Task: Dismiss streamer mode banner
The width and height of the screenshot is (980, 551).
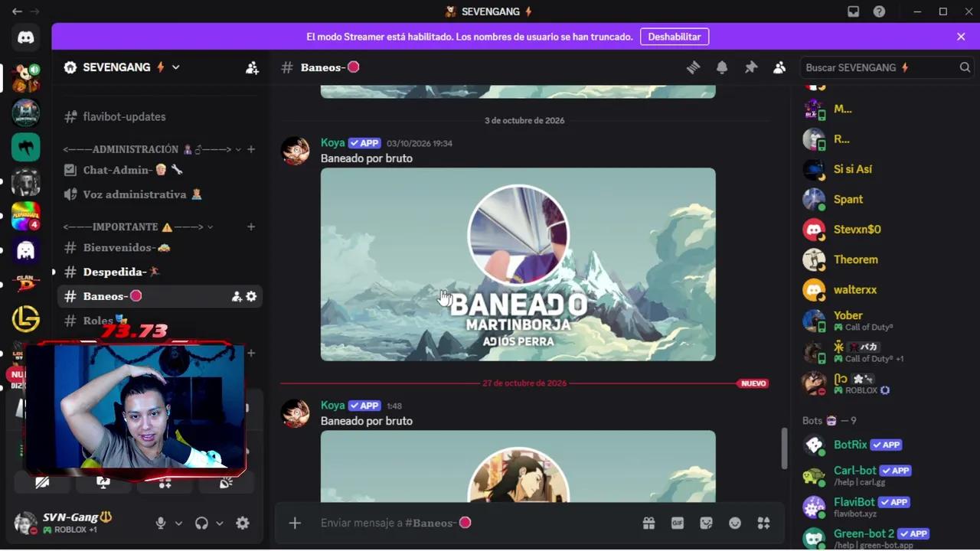Action: [961, 37]
